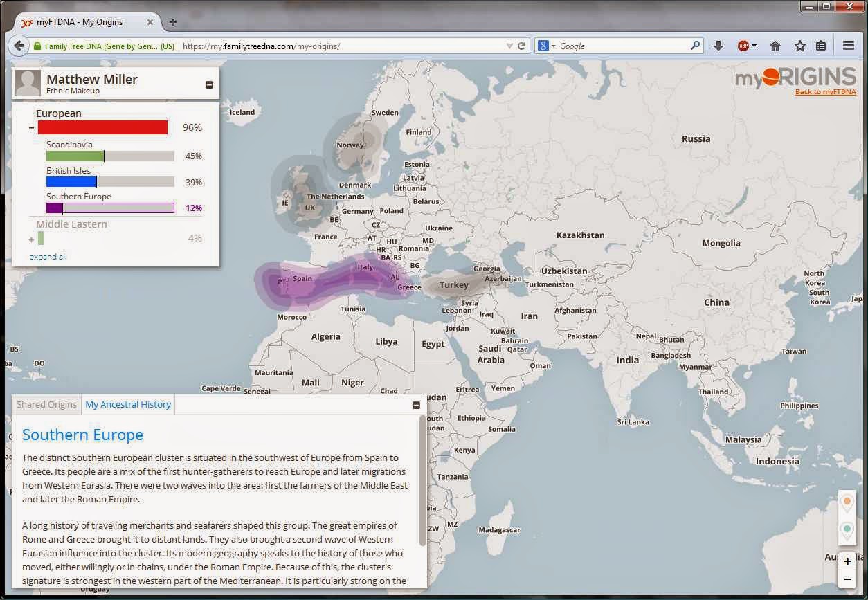Collapse the Ethnic Makeup panel
Screen dimensions: 868x600
pos(209,84)
